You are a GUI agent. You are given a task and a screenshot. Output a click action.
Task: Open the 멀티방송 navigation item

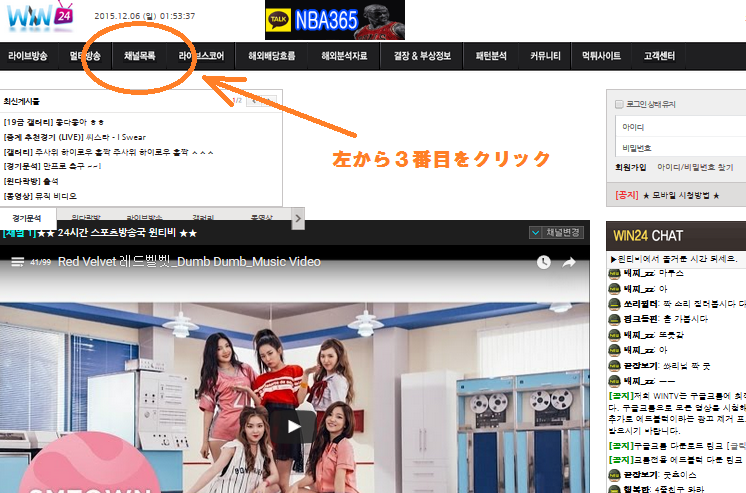pyautogui.click(x=85, y=56)
